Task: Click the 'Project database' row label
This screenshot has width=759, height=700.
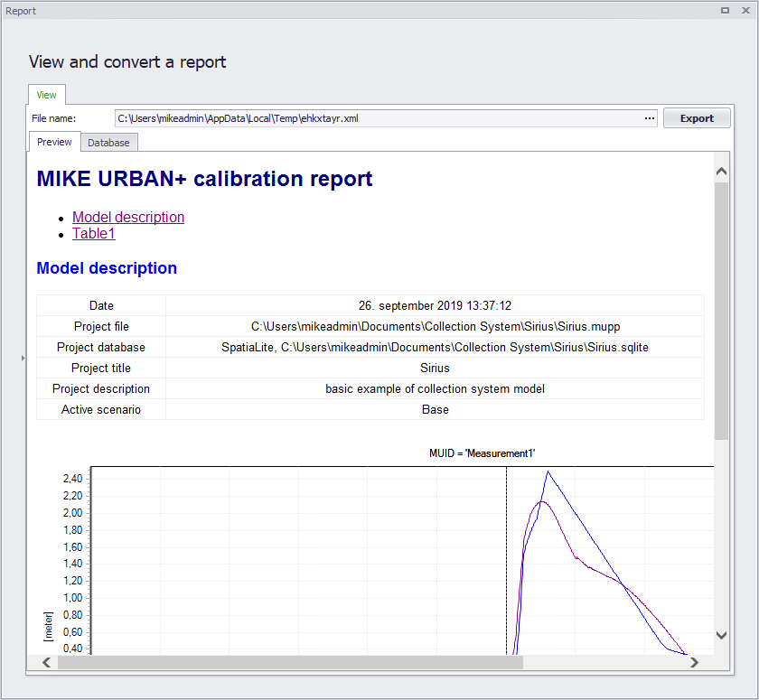Action: [x=100, y=348]
